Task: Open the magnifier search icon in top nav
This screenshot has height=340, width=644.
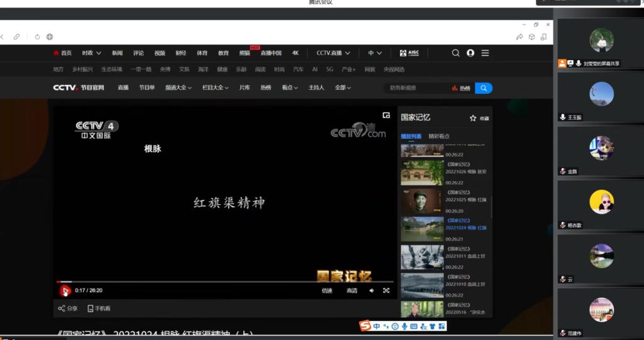Action: [456, 53]
